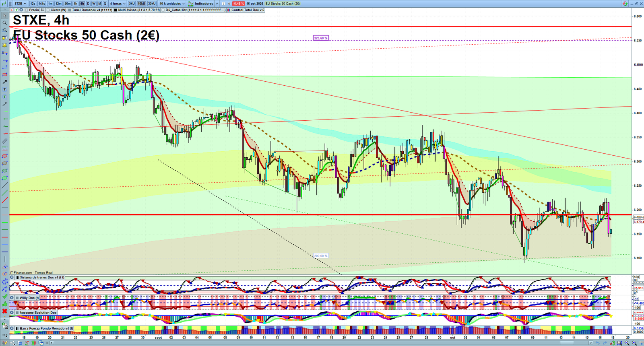Toggle the Cierre (W) checkbox
Image resolution: width=644 pixels, height=346 pixels.
tap(48, 10)
